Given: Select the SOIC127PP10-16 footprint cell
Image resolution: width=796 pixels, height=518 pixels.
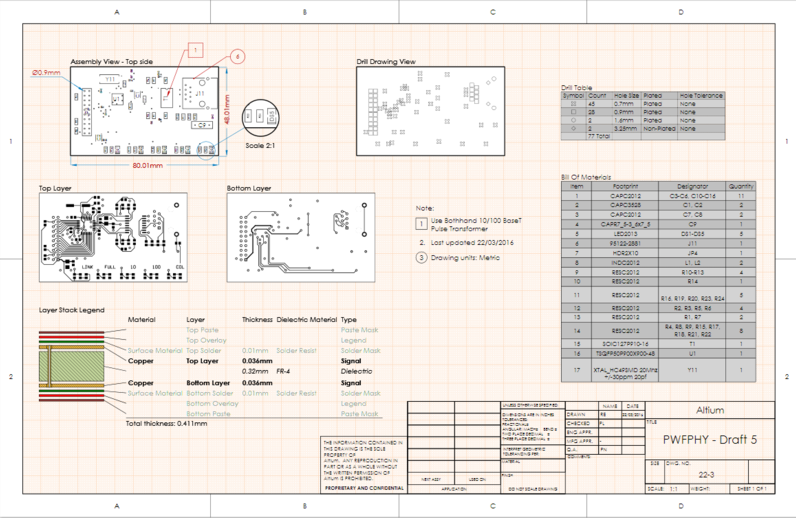Looking at the screenshot, I should (x=625, y=344).
